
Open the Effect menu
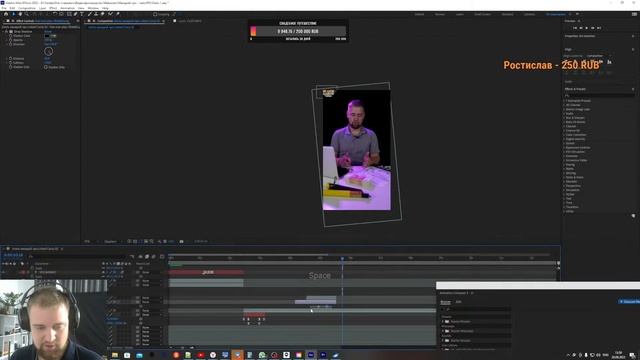tap(53, 8)
